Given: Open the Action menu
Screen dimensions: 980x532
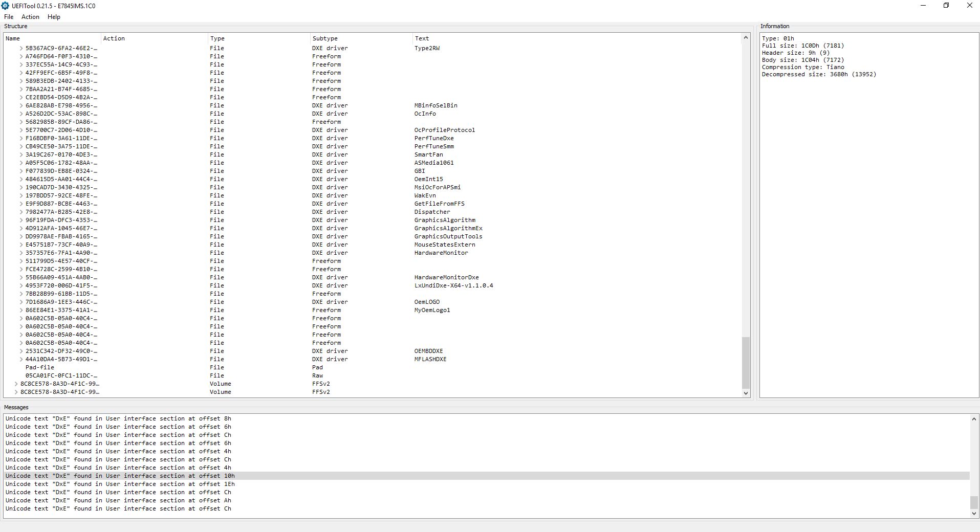Looking at the screenshot, I should click(30, 17).
